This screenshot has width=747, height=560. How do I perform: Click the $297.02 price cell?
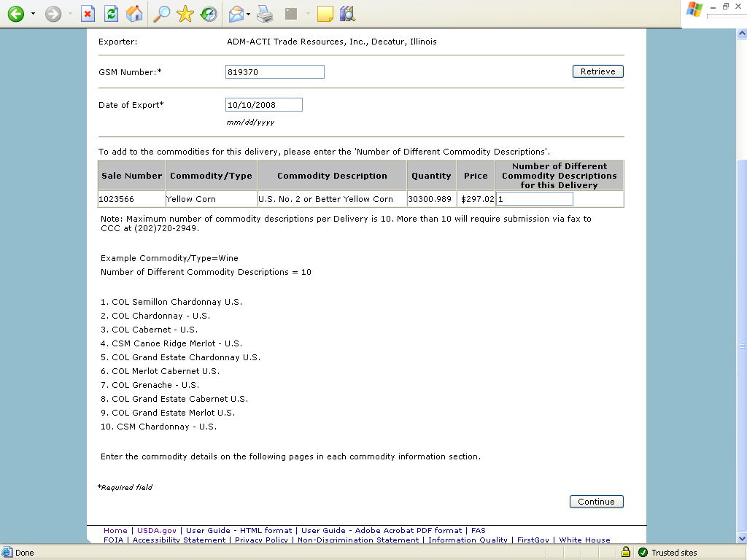pos(476,199)
